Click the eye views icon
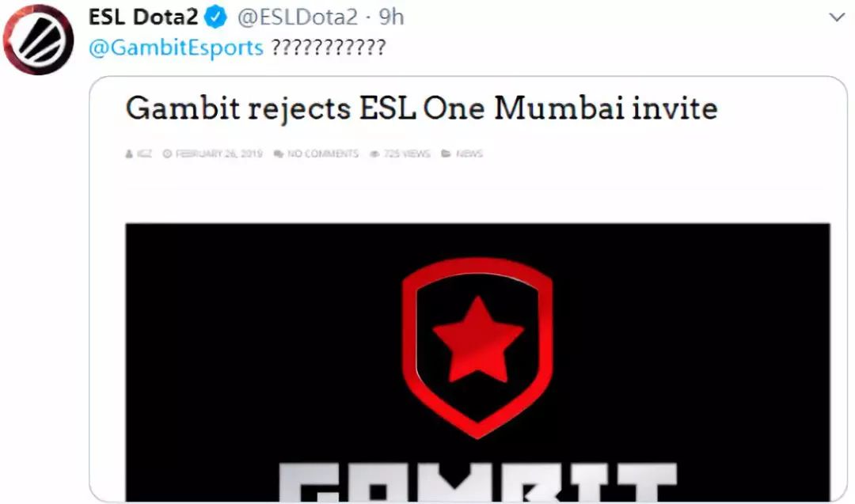This screenshot has height=504, width=855. pyautogui.click(x=374, y=154)
